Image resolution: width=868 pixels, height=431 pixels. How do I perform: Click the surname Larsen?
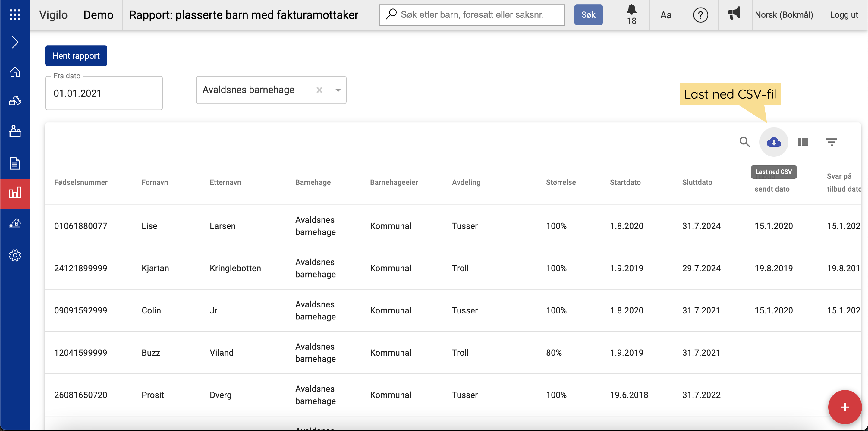[x=222, y=226]
